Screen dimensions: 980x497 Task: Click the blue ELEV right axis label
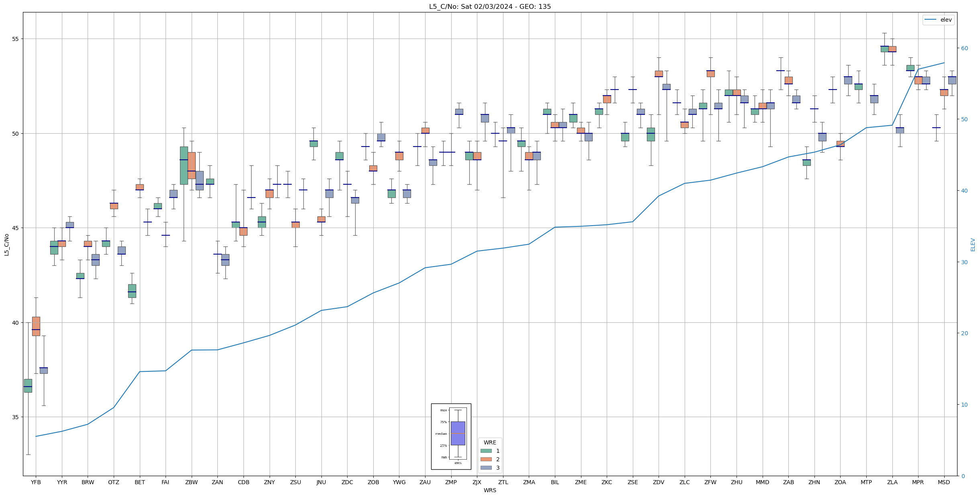973,244
